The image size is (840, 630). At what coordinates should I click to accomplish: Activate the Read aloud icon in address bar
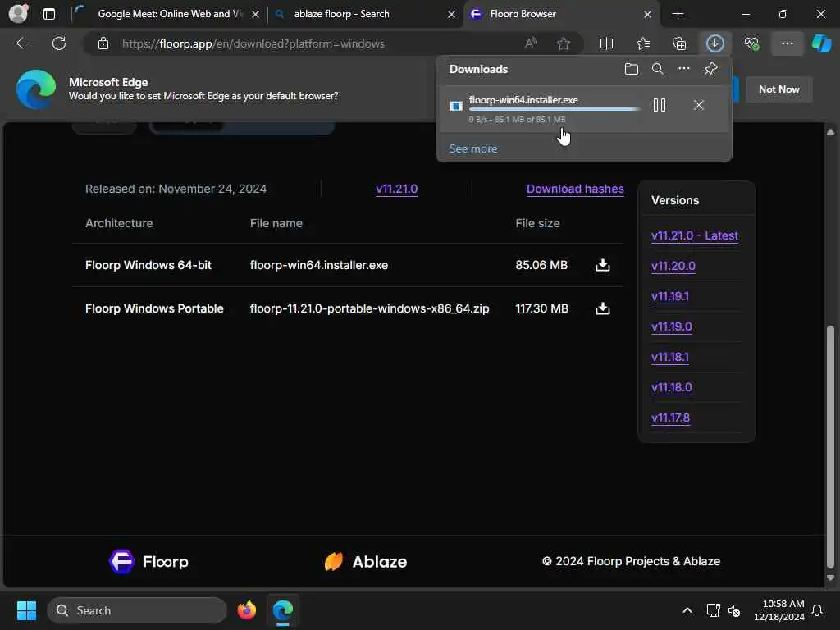point(531,43)
